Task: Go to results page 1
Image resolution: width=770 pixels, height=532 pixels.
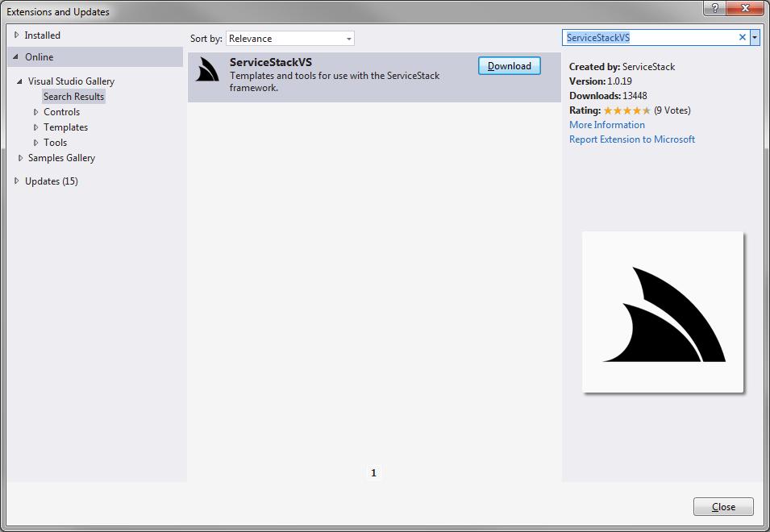Action: point(373,472)
